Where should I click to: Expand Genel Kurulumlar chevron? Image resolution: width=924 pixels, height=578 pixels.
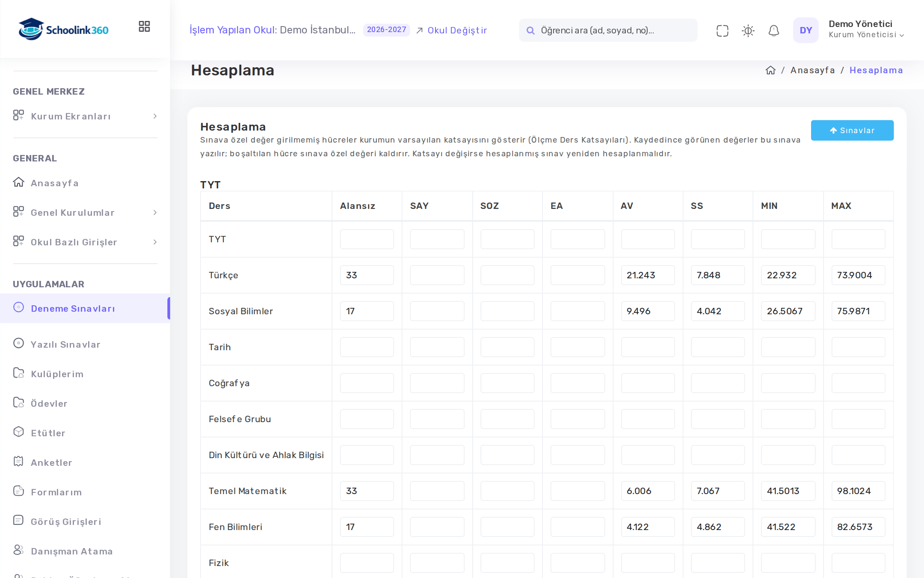click(155, 212)
